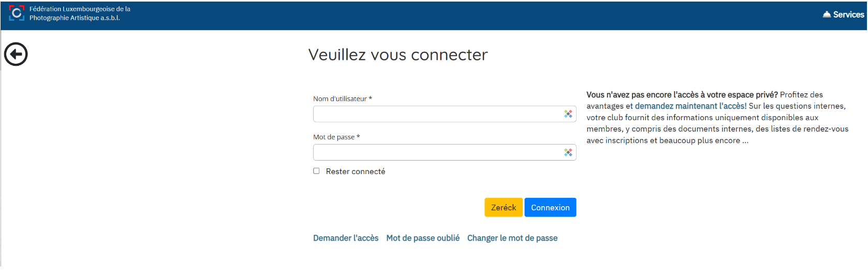Click the bell icon beside Services
Screen dimensions: 868x272
tap(827, 15)
